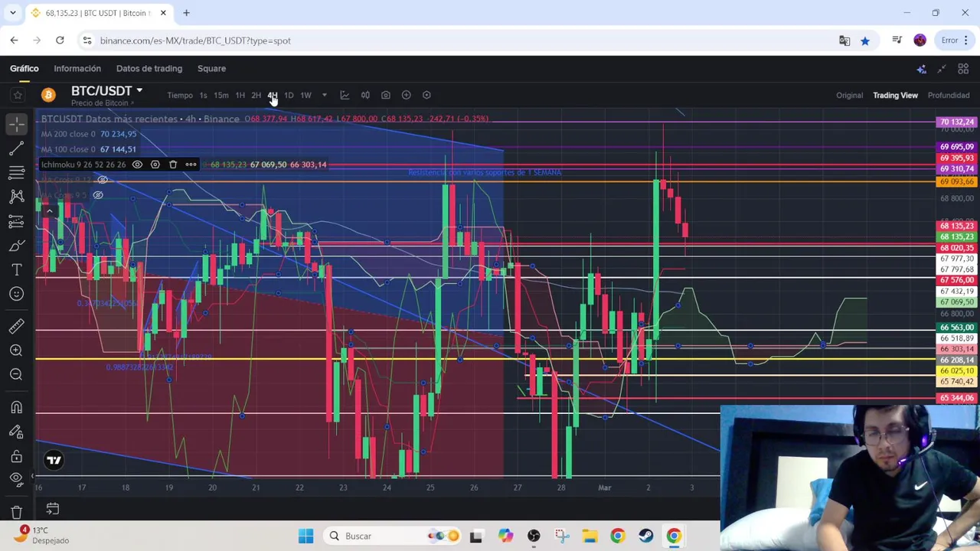Switch to Trading View chart
This screenshot has height=551, width=980.
[x=895, y=95]
